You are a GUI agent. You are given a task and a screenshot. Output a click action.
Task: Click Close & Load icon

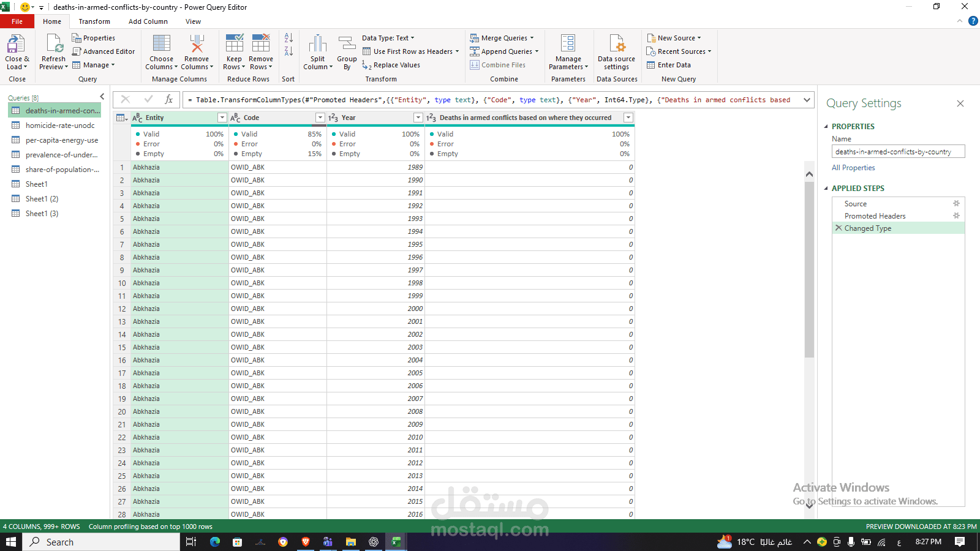[x=16, y=44]
